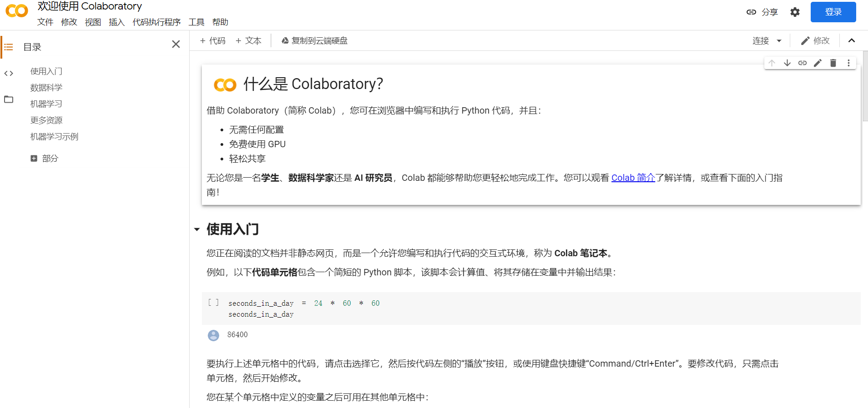Open the Colab 简介 link
Image resolution: width=868 pixels, height=408 pixels.
coord(633,178)
